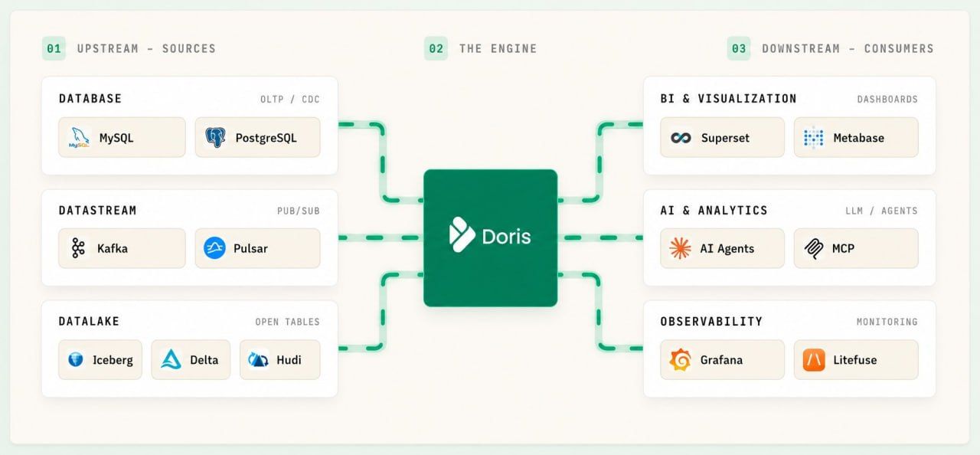Click the PostgreSQL elephant logo icon
The width and height of the screenshot is (980, 455).
215,138
